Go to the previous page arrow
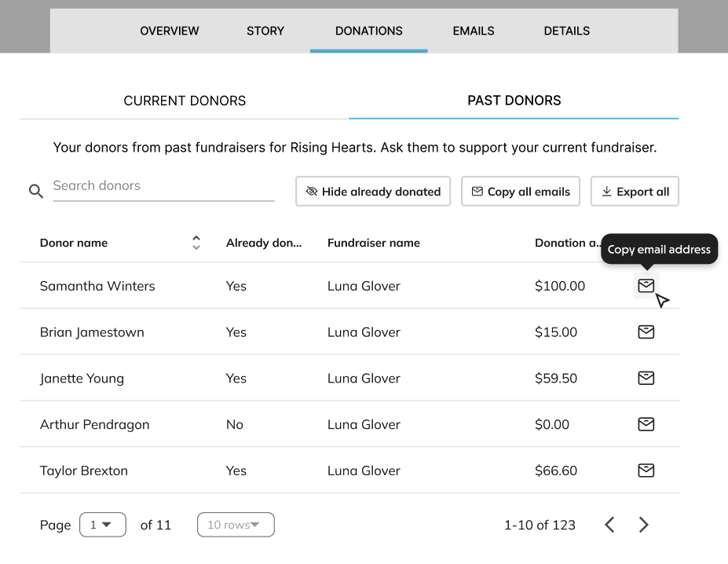The height and width of the screenshot is (564, 728). click(609, 525)
